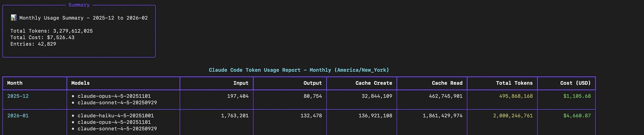
Task: Click the Claude Code Token Usage Report title
Action: [299, 70]
